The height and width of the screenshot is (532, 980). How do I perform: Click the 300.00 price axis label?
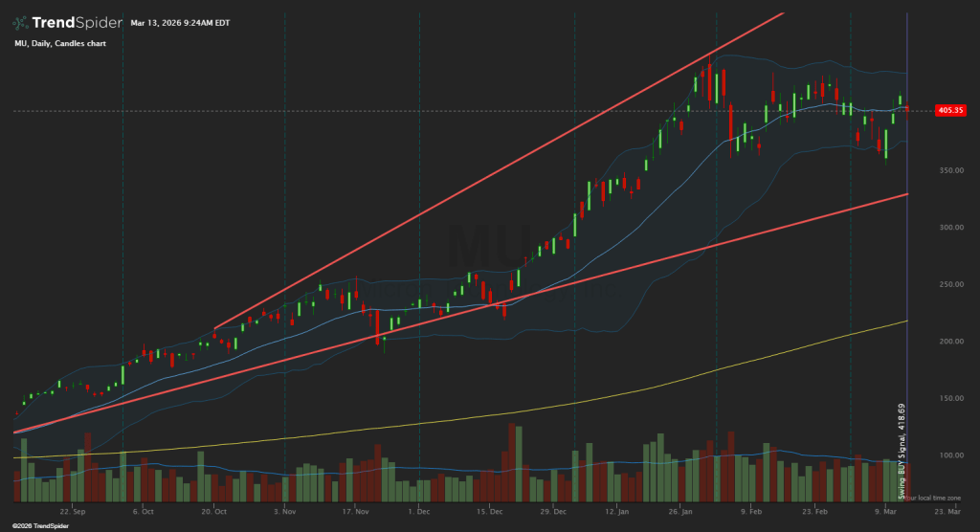(950, 228)
